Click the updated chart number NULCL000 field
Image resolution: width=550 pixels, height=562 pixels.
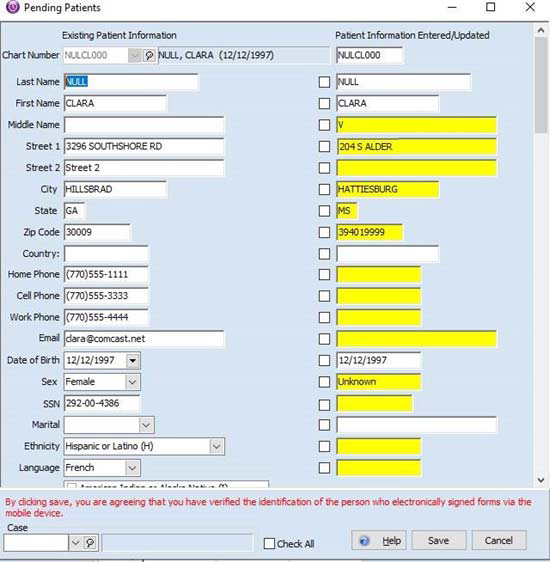tap(369, 56)
